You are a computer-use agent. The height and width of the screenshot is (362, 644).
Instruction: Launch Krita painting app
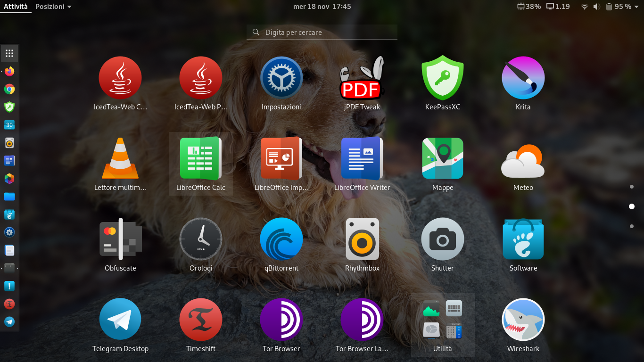[x=523, y=78]
